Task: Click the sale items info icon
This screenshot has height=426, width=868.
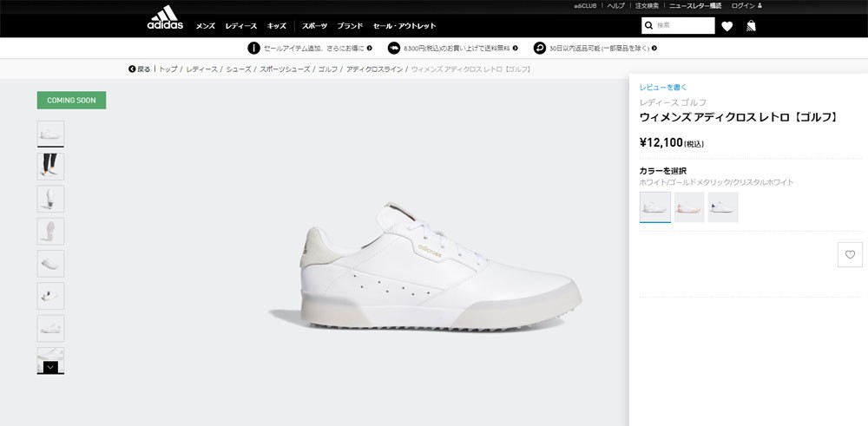Action: coord(253,48)
